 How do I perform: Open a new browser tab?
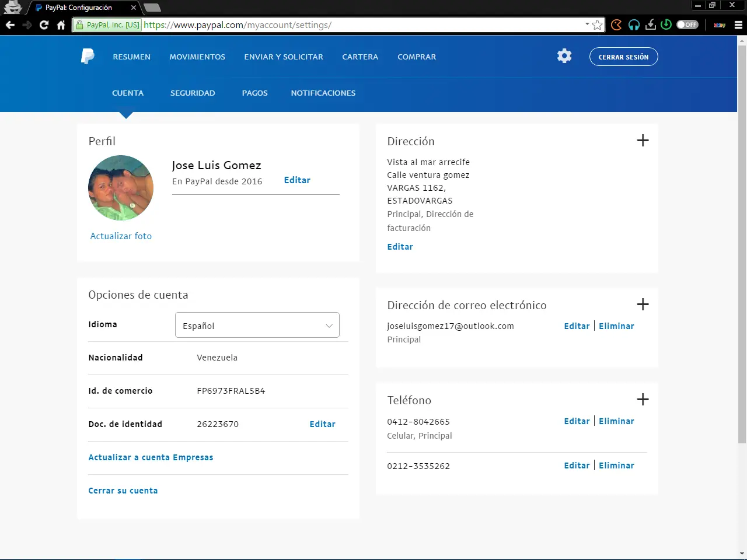coord(152,8)
